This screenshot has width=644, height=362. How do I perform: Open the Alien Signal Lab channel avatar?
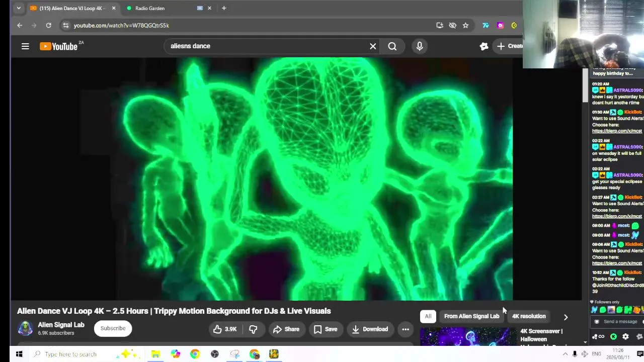pyautogui.click(x=25, y=328)
